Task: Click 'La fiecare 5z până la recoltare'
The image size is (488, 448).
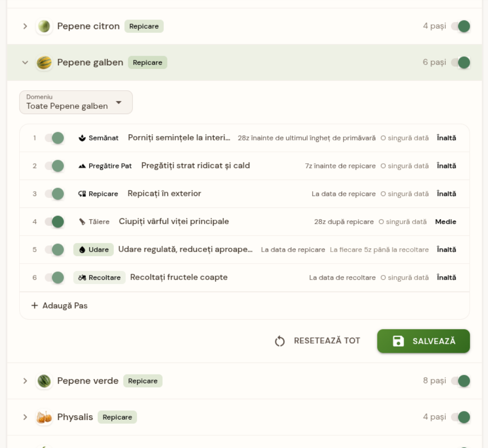Action: pyautogui.click(x=379, y=250)
